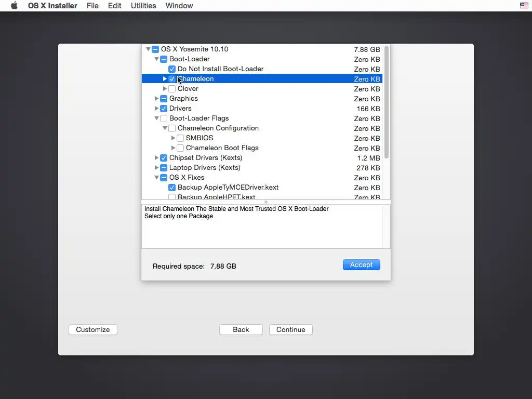Toggle the Graphics checkbox
The image size is (532, 399).
(x=164, y=98)
